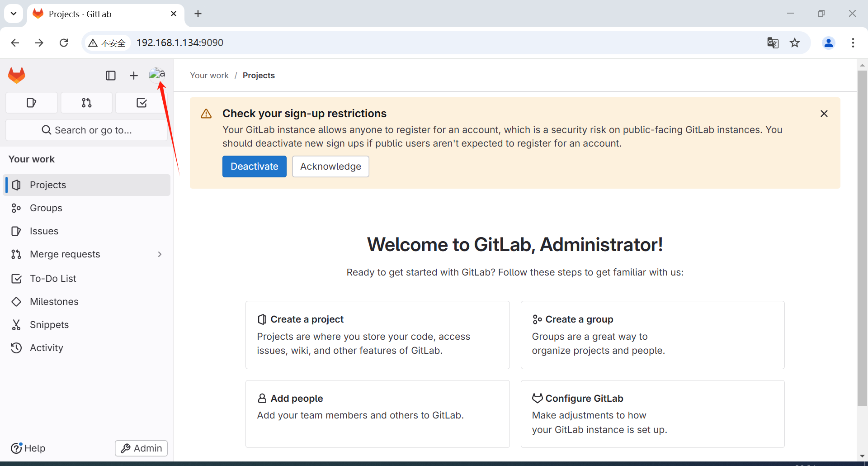Open Activity in the sidebar
The width and height of the screenshot is (868, 466).
(87, 348)
